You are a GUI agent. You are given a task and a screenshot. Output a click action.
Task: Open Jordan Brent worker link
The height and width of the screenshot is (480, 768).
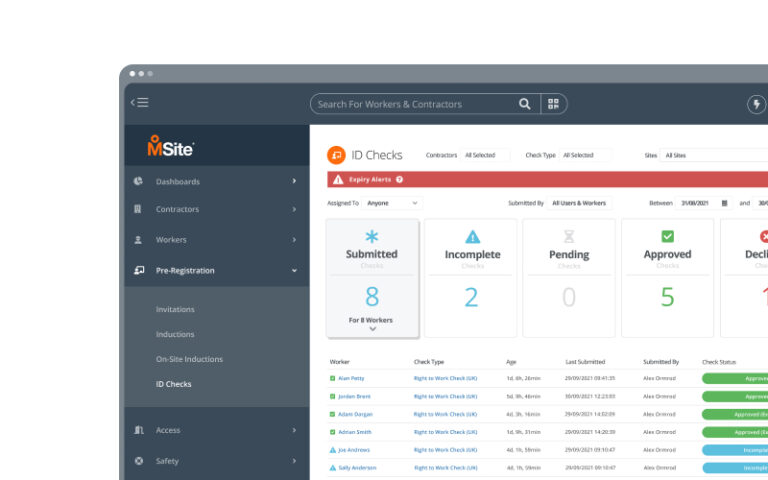354,397
